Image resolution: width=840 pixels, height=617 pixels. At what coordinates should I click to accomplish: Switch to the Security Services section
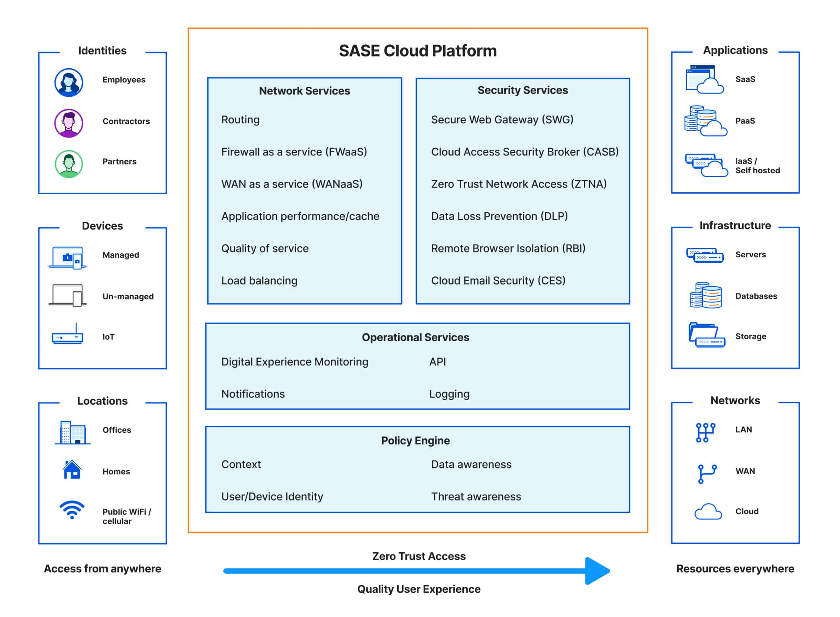pyautogui.click(x=523, y=90)
